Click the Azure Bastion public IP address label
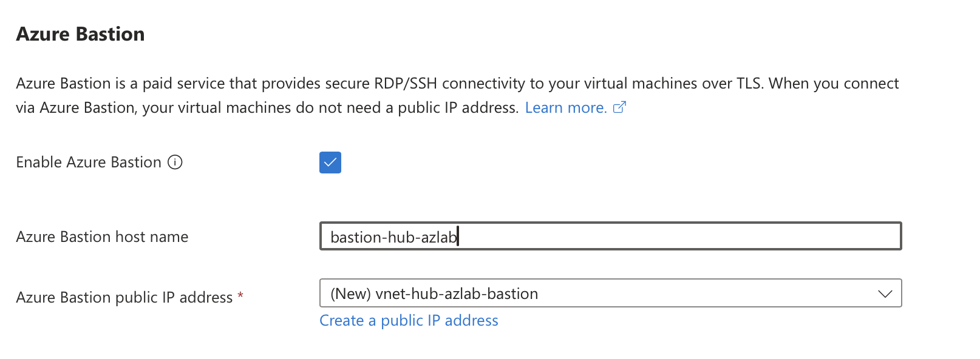 coord(124,297)
